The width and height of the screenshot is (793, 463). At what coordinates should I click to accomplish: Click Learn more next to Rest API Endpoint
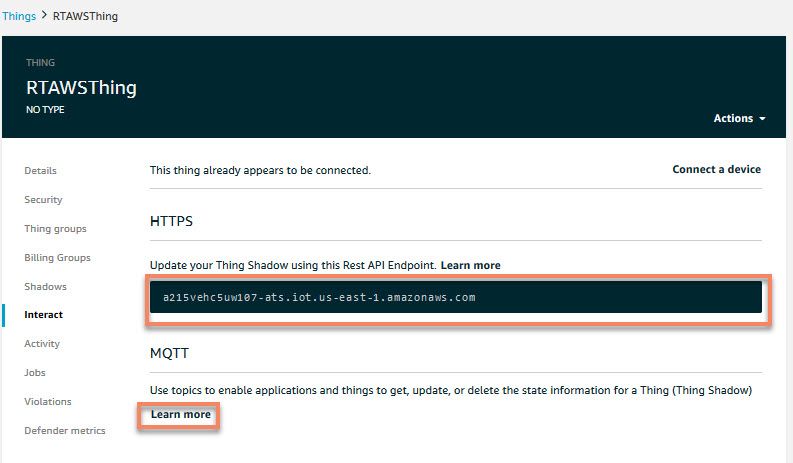[470, 265]
